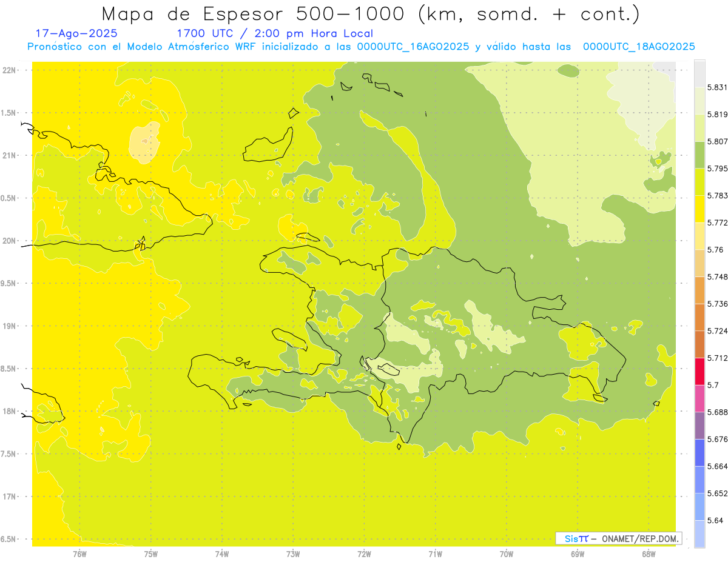Click the 17N latitude axis label
This screenshot has width=728, height=562.
pyautogui.click(x=9, y=497)
